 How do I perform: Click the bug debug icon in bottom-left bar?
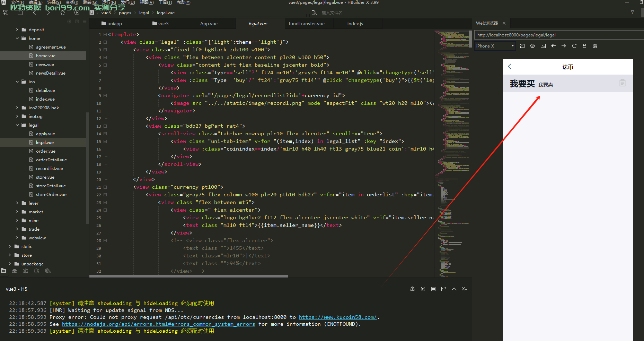[26, 271]
